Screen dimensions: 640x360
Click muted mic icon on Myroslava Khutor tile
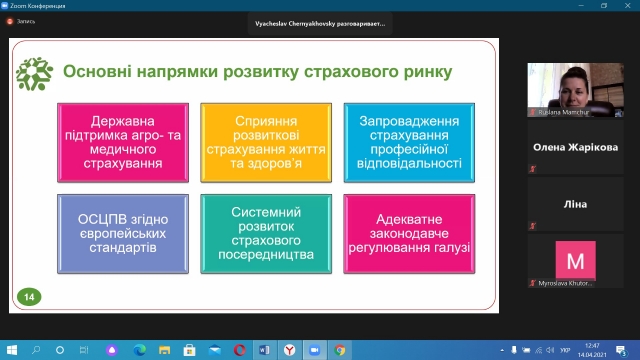pos(533,283)
